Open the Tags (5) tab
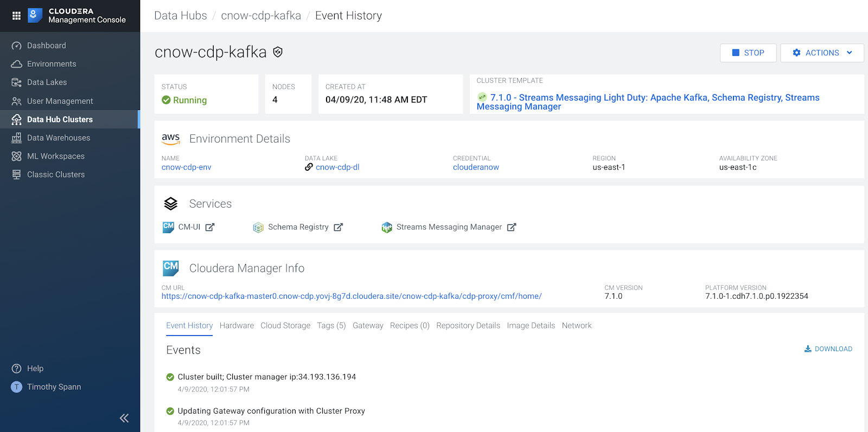The width and height of the screenshot is (868, 432). [x=331, y=325]
